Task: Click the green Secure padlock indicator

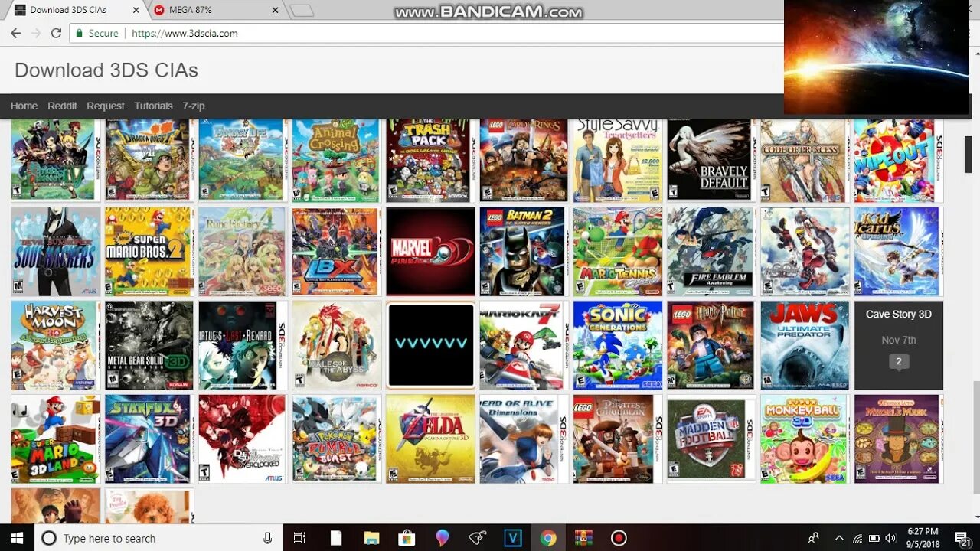Action: tap(96, 33)
